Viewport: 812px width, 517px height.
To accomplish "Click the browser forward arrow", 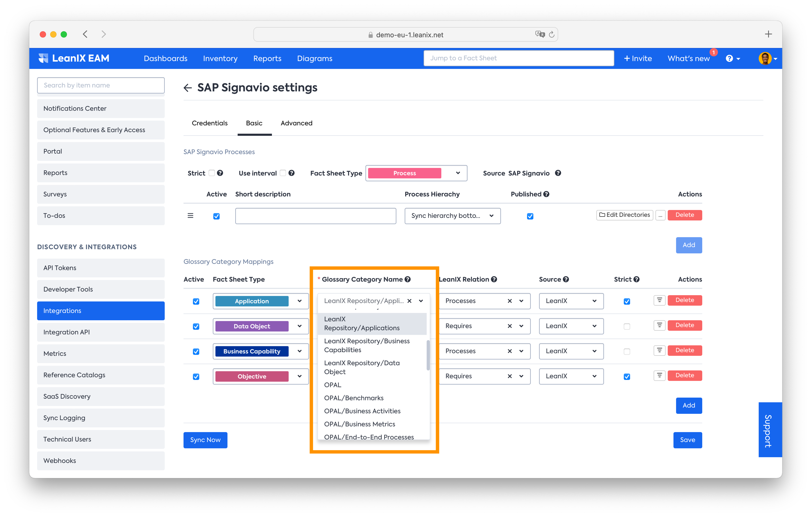I will coord(104,34).
